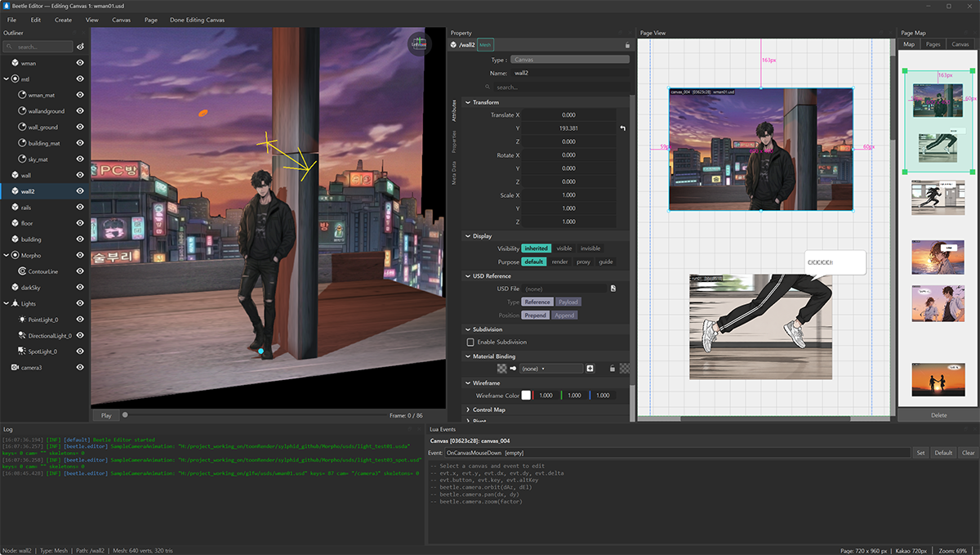Click the SpotLight_0 light icon
The height and width of the screenshot is (555, 980).
pos(22,351)
